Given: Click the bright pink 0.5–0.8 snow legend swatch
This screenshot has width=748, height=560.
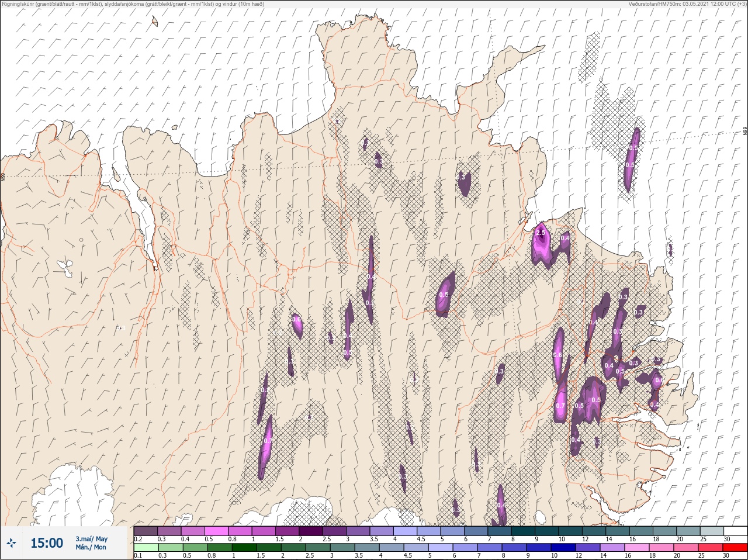Looking at the screenshot, I should tap(216, 531).
